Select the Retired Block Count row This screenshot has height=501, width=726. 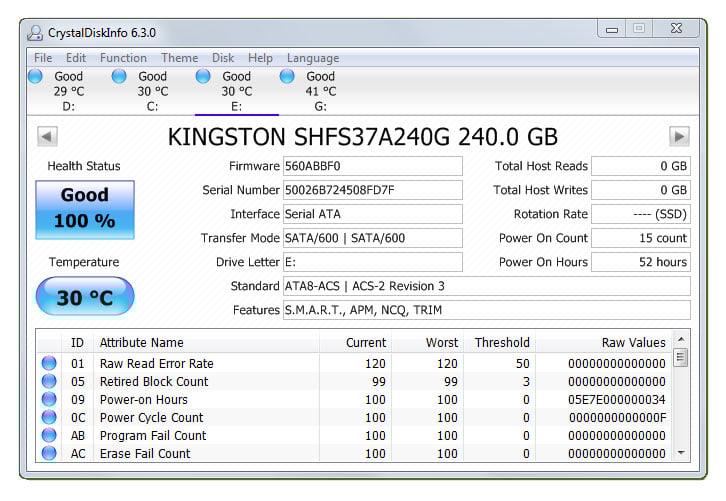(354, 382)
